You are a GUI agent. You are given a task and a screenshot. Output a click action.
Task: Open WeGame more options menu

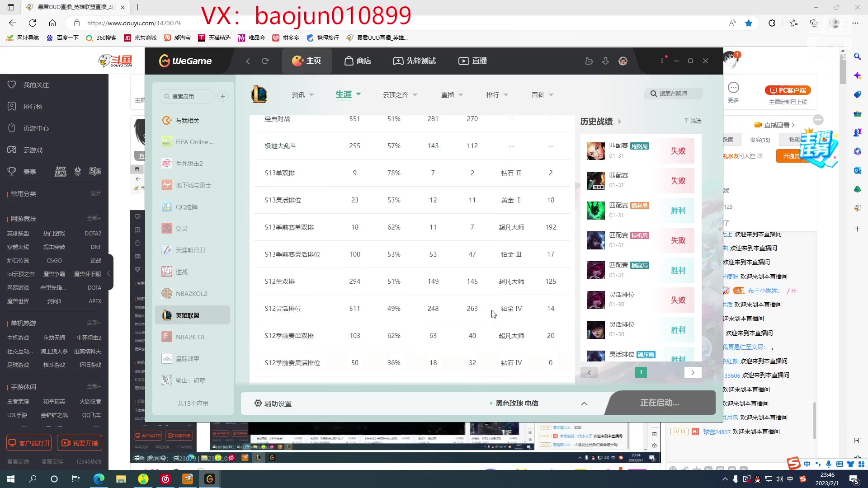(662, 61)
